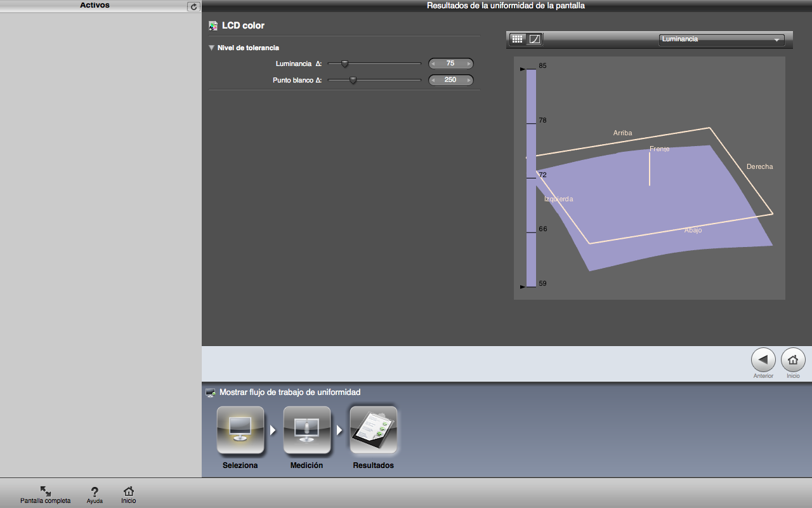Click the Luminancia value field showing 75
The height and width of the screenshot is (508, 812).
pos(451,63)
